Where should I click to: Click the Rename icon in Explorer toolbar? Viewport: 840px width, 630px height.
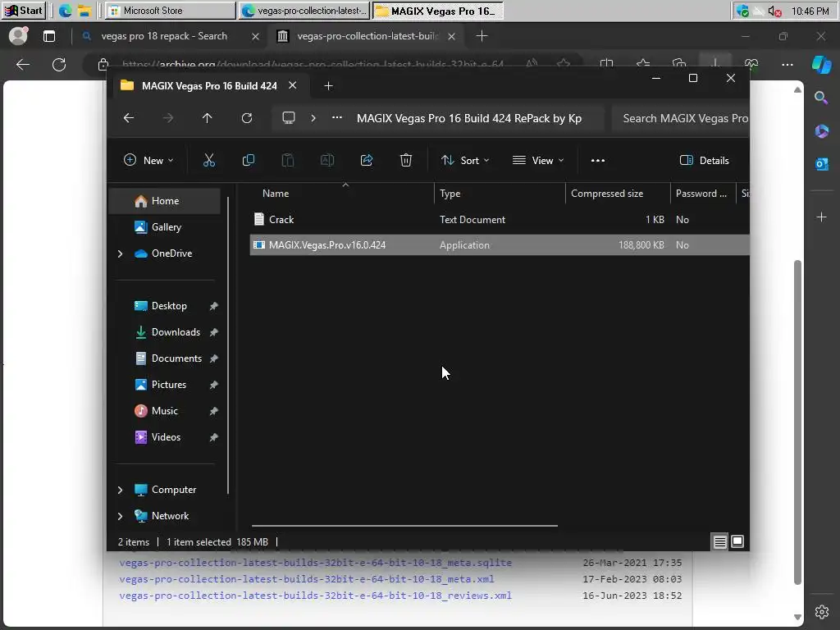[x=326, y=160]
